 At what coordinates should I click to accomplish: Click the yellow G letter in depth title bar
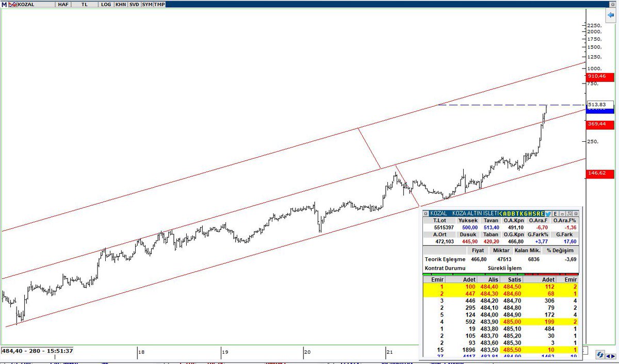(526, 213)
